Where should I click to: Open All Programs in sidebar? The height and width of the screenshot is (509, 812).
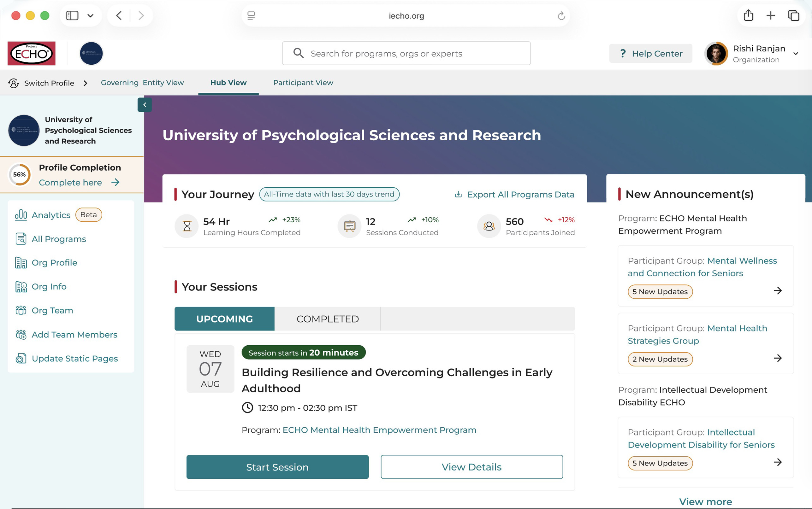pos(59,239)
